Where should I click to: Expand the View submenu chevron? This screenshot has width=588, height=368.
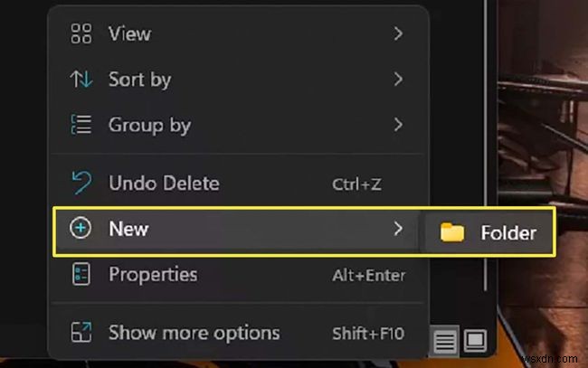pos(398,34)
